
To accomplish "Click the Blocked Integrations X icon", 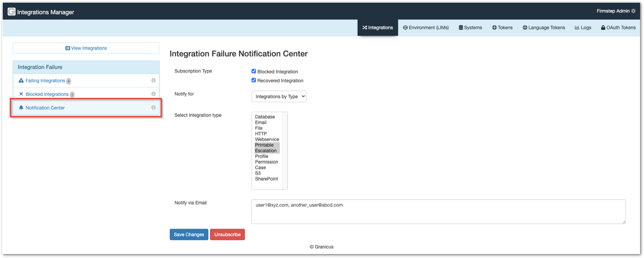I will [x=21, y=94].
